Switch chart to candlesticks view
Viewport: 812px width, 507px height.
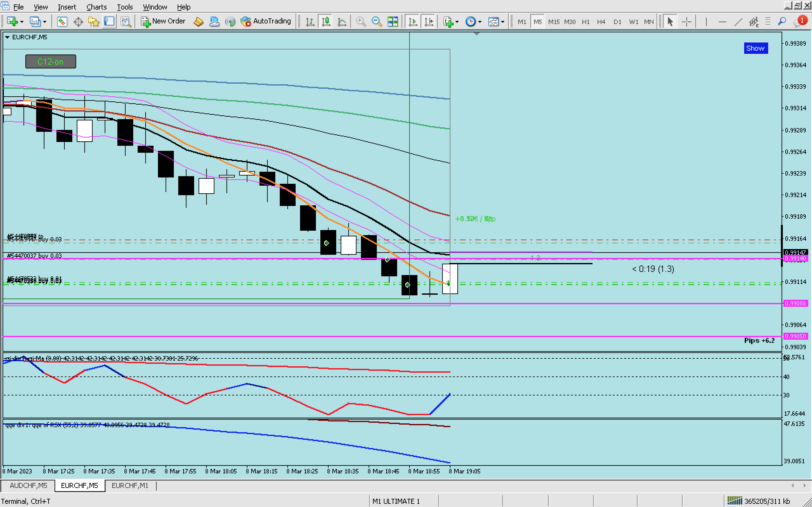(326, 22)
